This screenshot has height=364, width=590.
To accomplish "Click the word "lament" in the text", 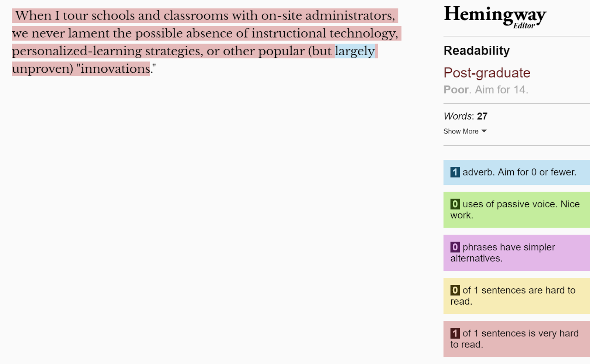I will coord(88,33).
